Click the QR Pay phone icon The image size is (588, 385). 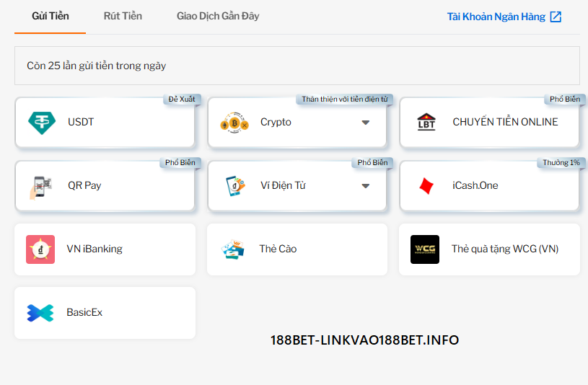pyautogui.click(x=41, y=186)
